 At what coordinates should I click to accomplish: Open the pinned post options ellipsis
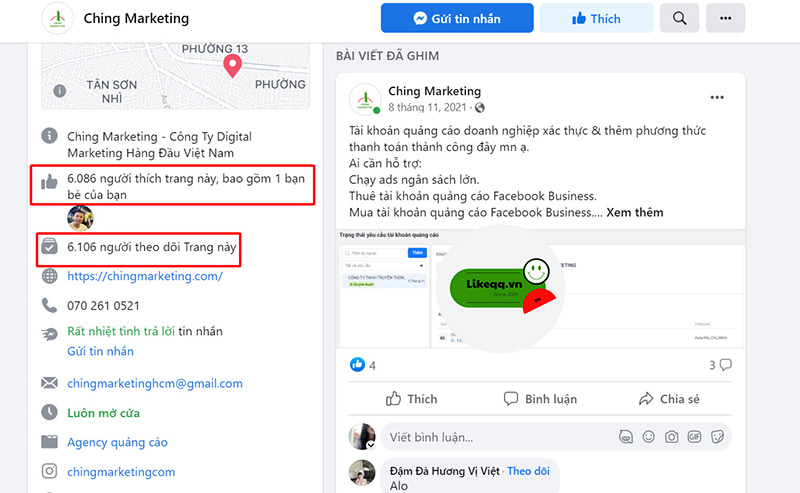point(717,98)
